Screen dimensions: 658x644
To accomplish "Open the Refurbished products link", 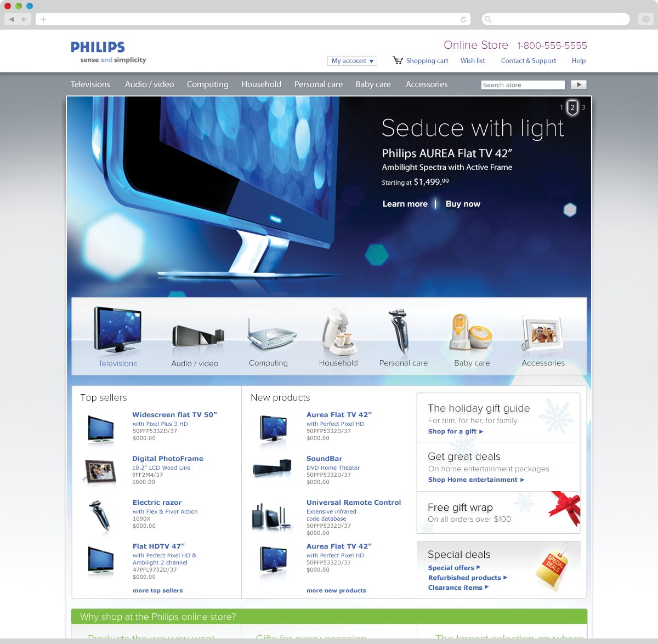I will point(468,578).
